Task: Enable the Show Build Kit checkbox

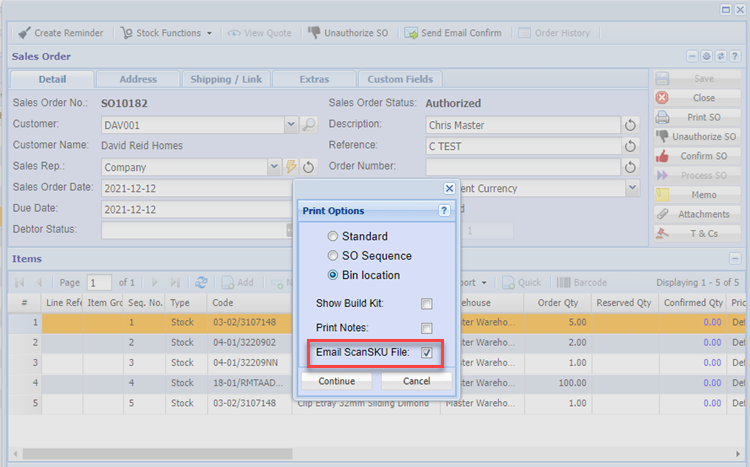Action: click(426, 304)
